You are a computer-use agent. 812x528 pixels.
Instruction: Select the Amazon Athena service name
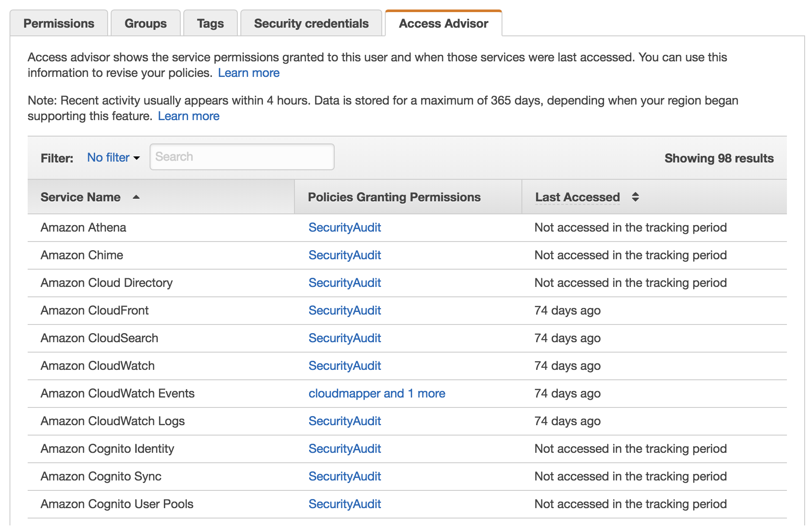pos(83,228)
